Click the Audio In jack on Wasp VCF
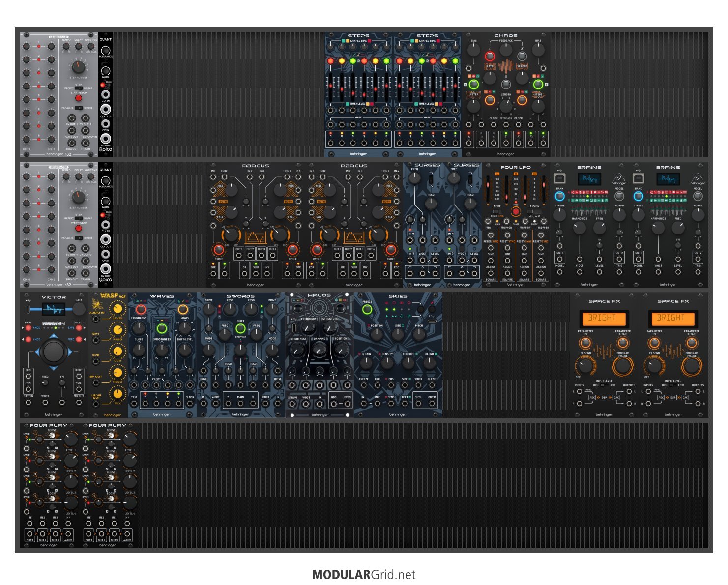This screenshot has height=585, width=728. tap(96, 319)
